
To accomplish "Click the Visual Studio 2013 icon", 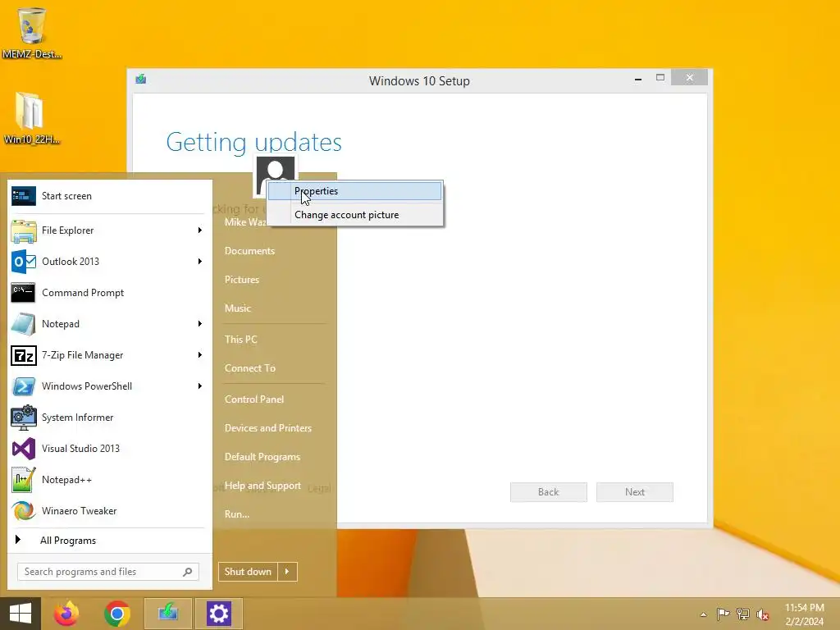I will click(x=24, y=449).
